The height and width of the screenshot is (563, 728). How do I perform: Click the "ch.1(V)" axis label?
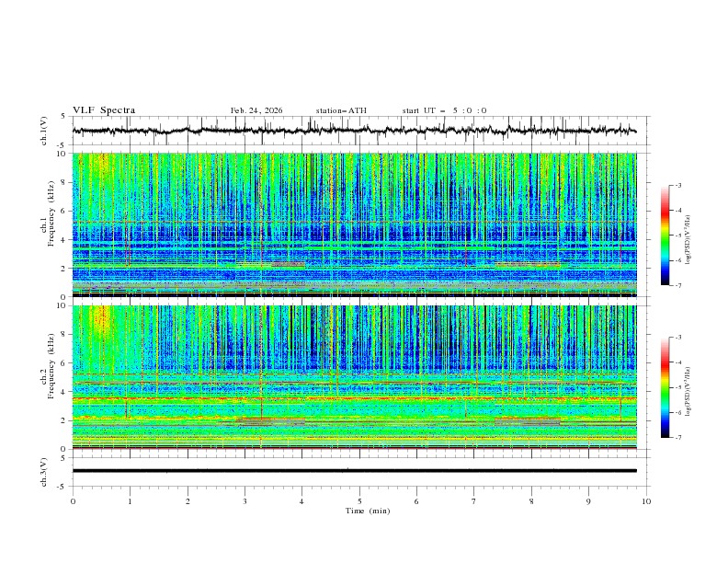pos(44,131)
